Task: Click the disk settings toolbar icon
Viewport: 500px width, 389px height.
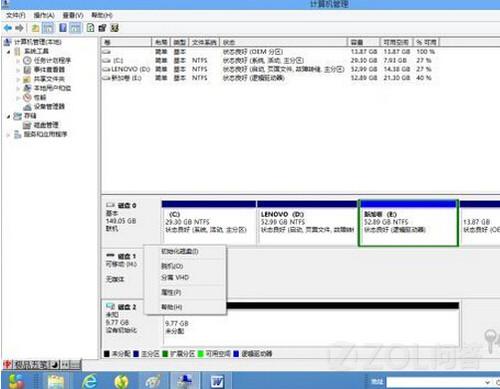Action: pos(102,28)
